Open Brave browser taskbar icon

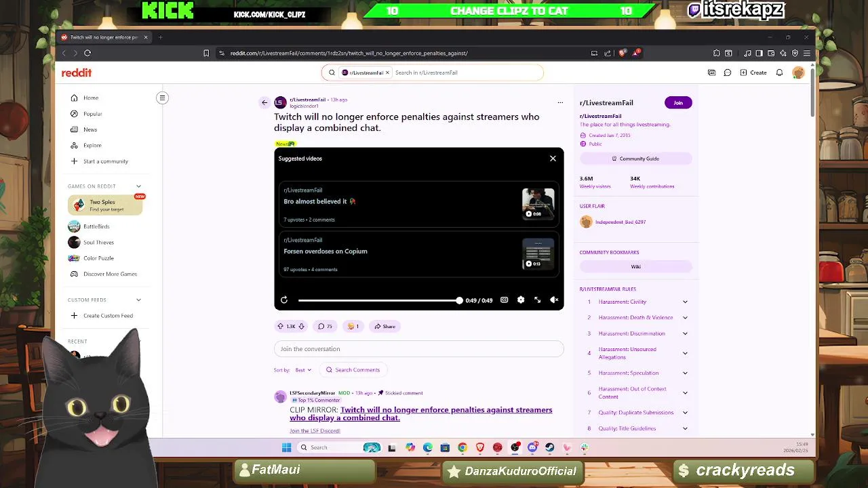(480, 447)
